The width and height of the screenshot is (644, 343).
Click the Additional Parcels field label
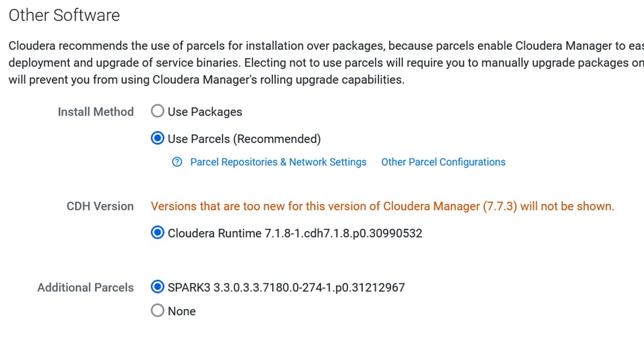(x=85, y=288)
